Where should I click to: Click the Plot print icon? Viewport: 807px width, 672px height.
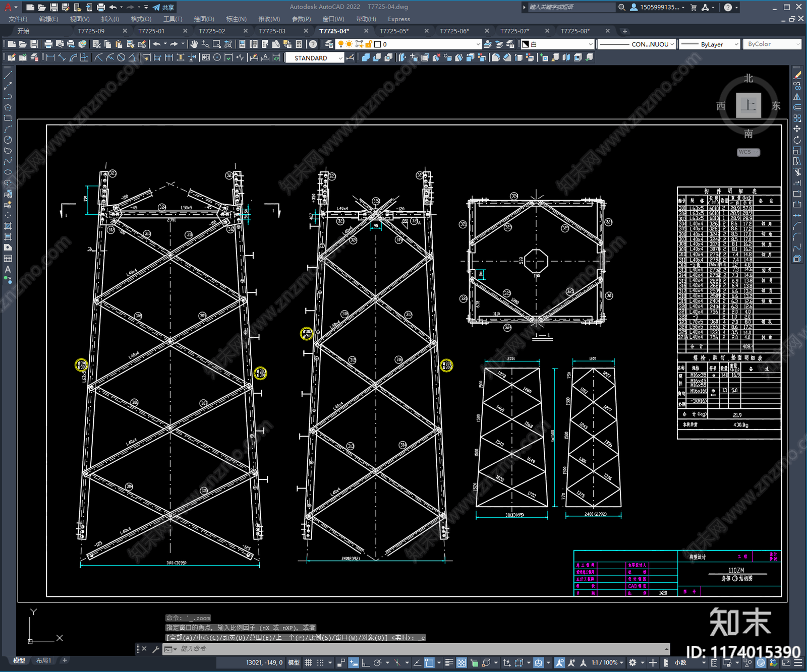point(48,44)
